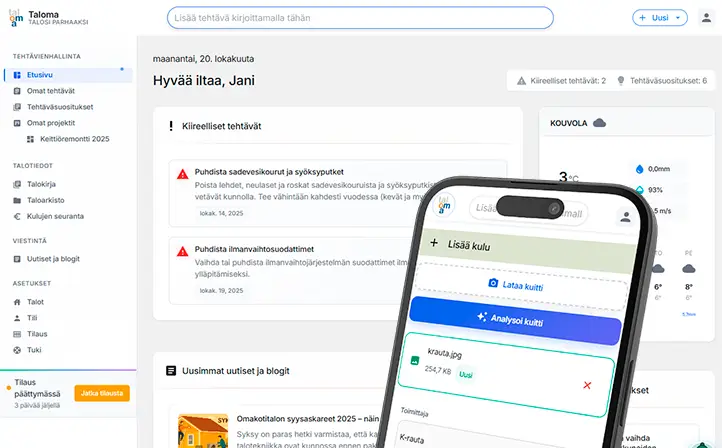Open the Uusi dropdown button
Image resolution: width=722 pixels, height=448 pixels.
[x=660, y=18]
